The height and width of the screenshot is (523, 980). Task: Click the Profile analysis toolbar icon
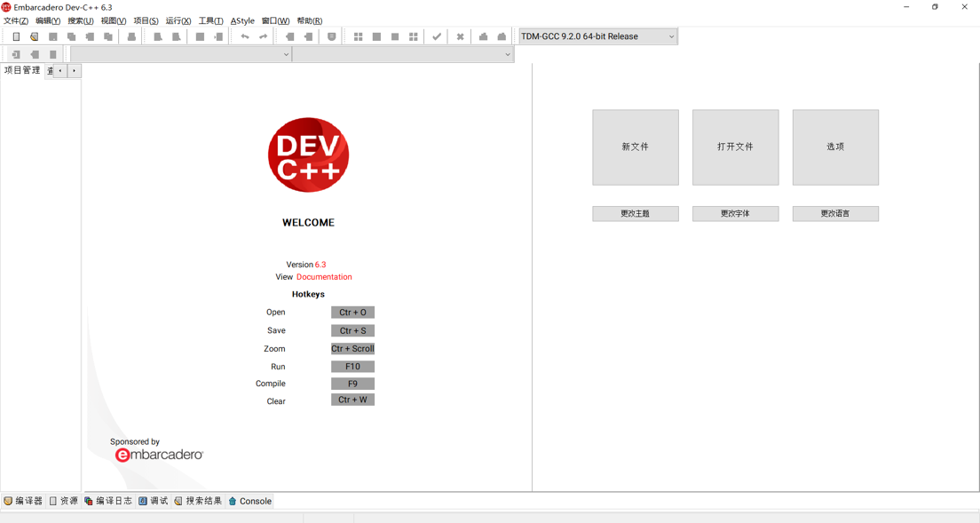pyautogui.click(x=483, y=37)
